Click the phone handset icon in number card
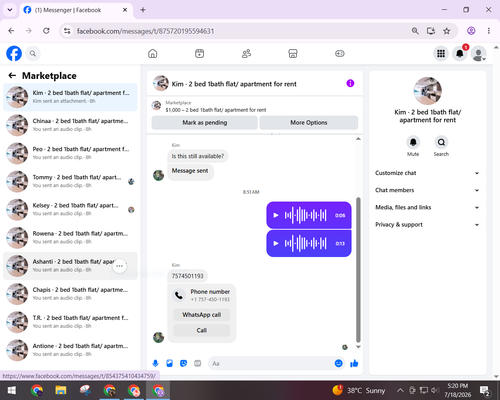 point(179,295)
